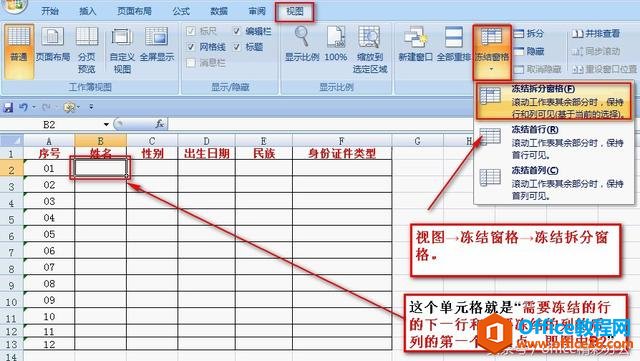
Task: Toggle the 标题 headings checkbox
Action: (x=237, y=47)
